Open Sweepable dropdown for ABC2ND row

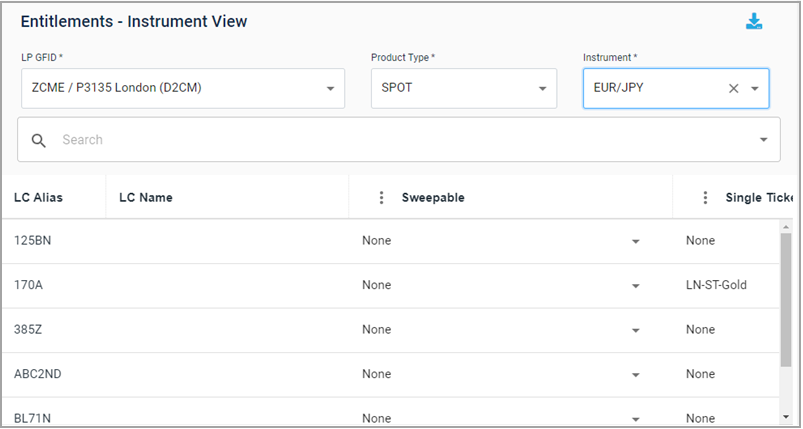click(635, 375)
